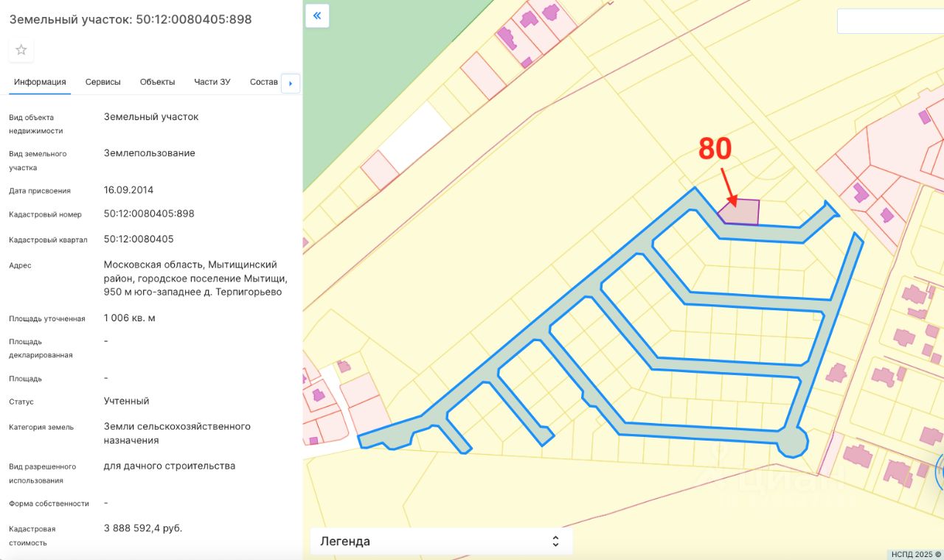Click the white unregistered parcel near the forest
This screenshot has width=944, height=560.
[x=415, y=137]
